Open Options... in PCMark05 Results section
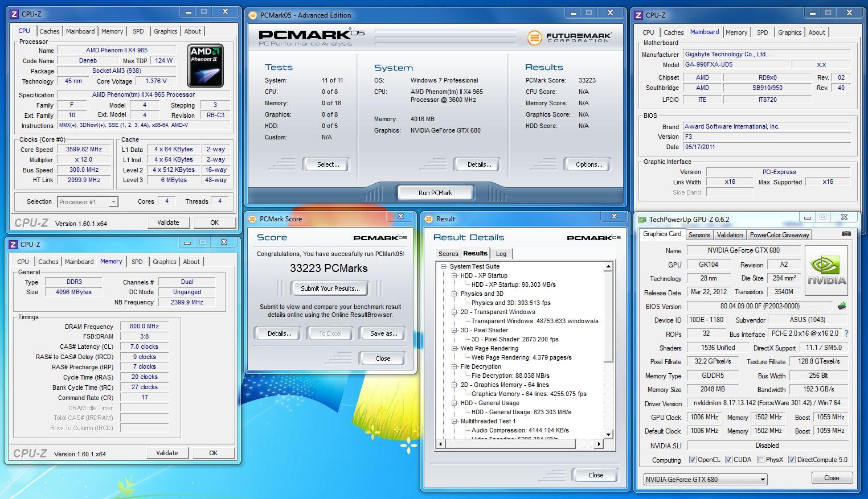868x499 pixels. [589, 164]
